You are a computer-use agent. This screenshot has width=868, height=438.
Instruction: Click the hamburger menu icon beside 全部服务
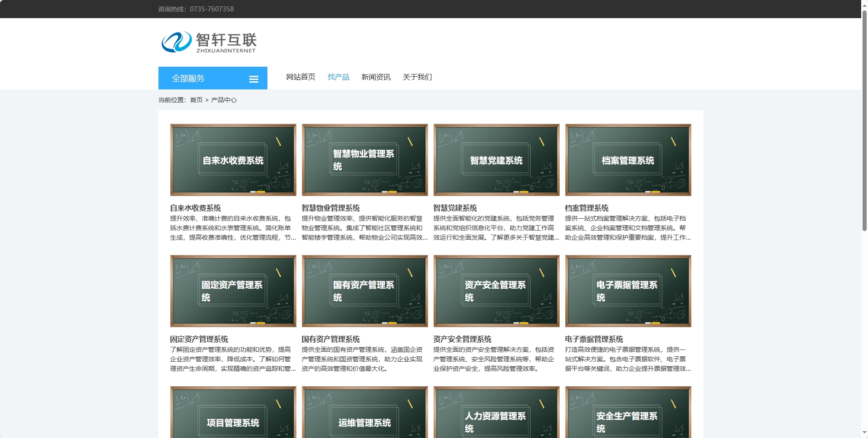click(254, 79)
